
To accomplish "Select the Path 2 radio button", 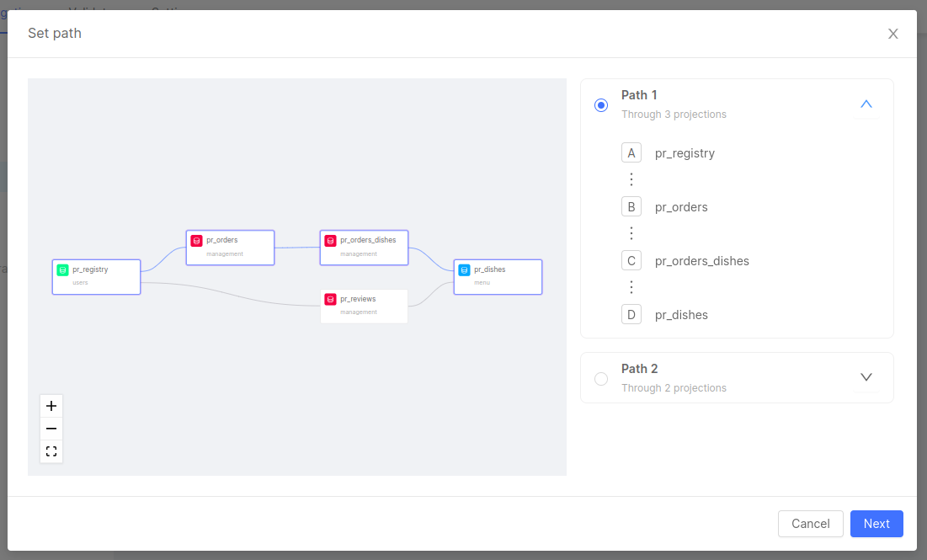I will click(601, 379).
